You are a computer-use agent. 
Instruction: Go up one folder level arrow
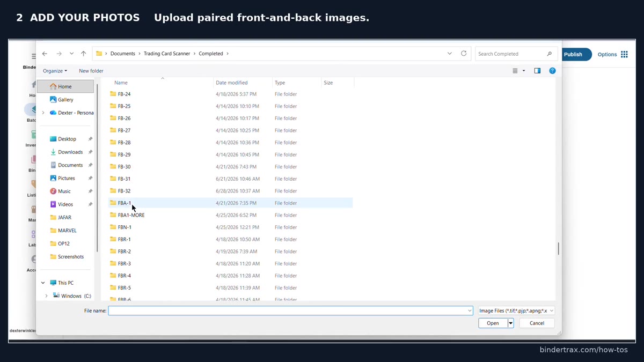point(83,54)
